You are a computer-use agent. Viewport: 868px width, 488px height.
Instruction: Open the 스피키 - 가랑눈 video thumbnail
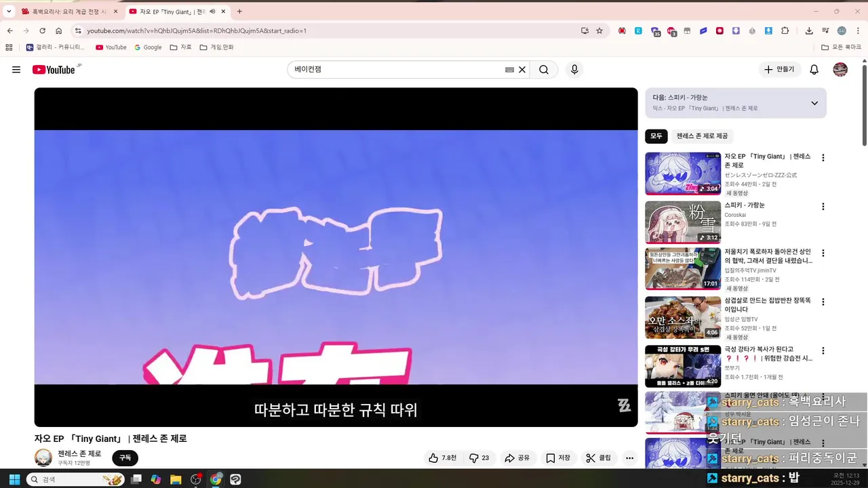(x=683, y=222)
